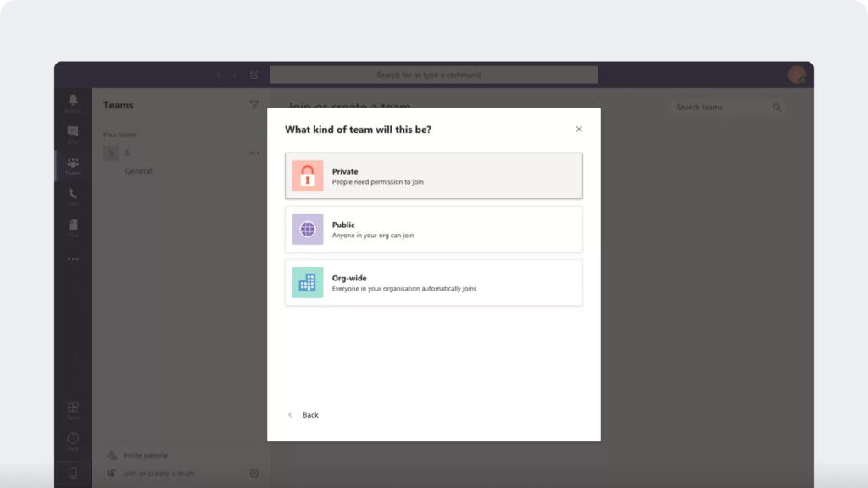Open more options for team S
The width and height of the screenshot is (868, 488).
click(253, 152)
